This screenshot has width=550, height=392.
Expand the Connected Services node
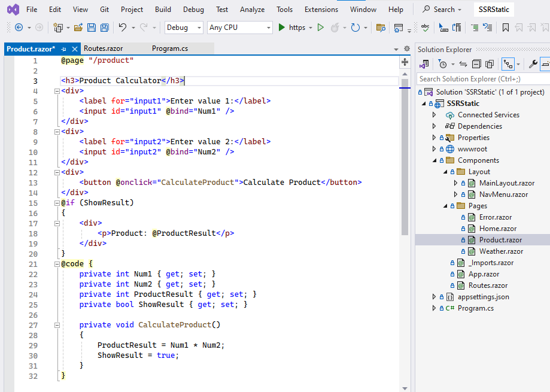[434, 115]
